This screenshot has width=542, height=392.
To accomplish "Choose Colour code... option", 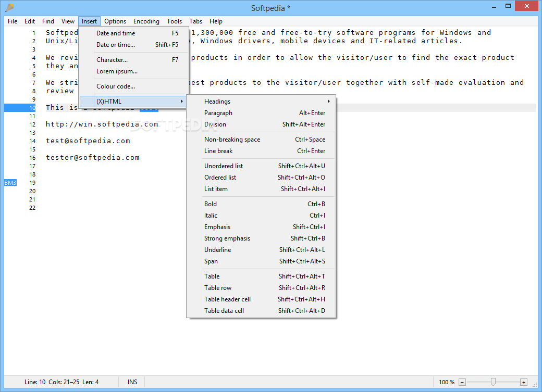I will tap(134, 86).
